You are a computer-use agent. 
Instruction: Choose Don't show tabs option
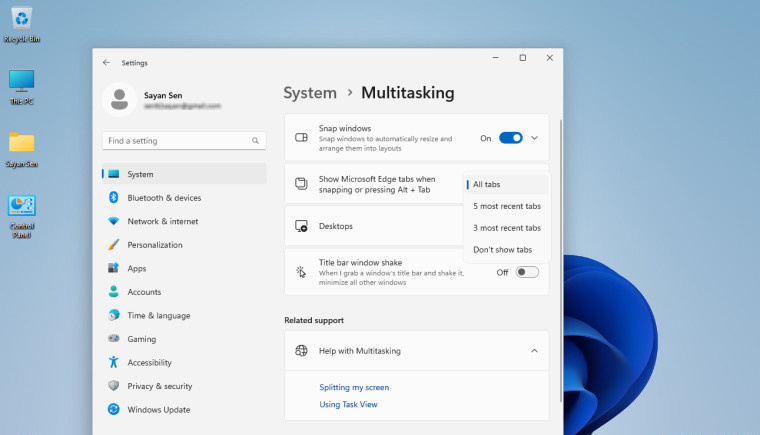507,250
